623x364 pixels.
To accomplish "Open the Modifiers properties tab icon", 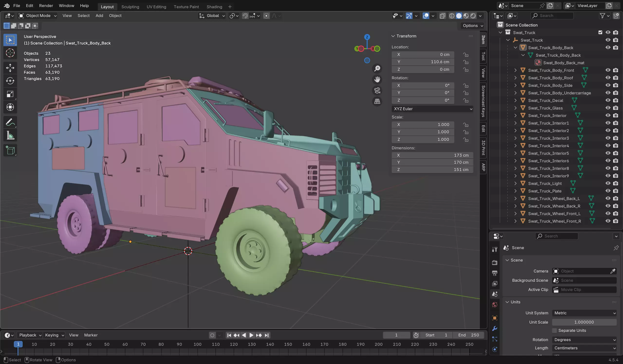I will tap(494, 328).
